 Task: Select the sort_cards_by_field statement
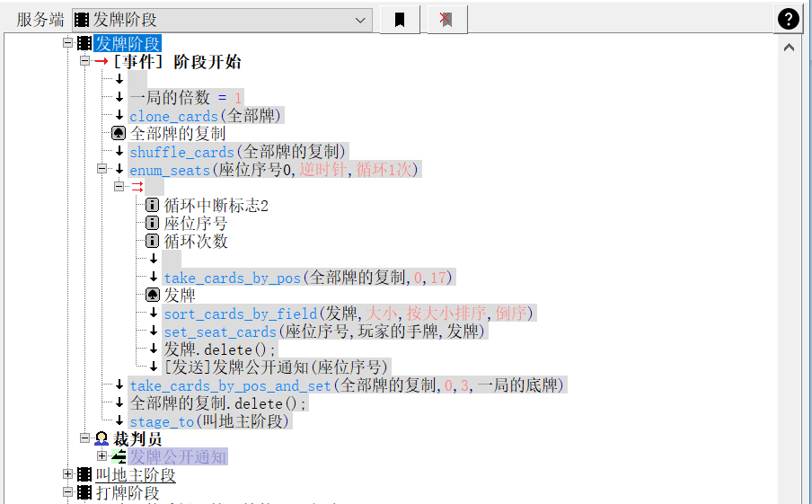click(x=349, y=314)
